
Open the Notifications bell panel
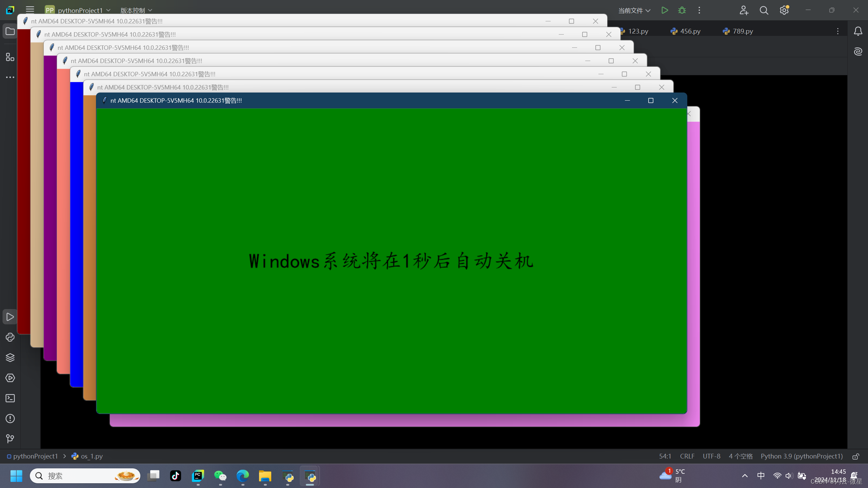858,31
